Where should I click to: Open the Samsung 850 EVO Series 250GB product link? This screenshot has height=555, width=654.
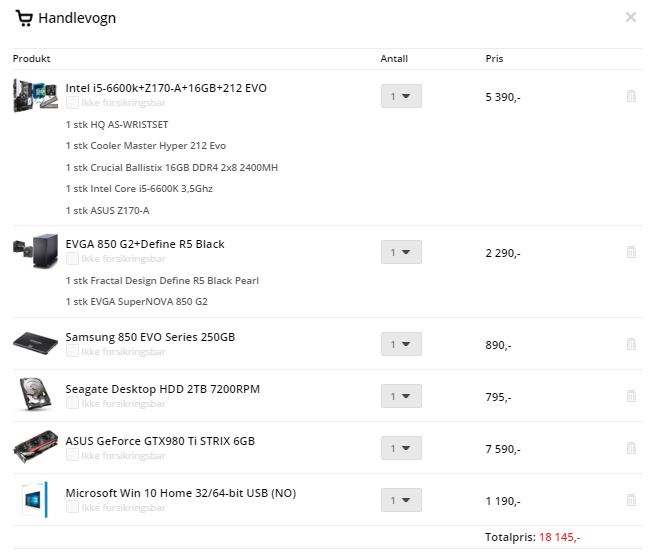pyautogui.click(x=150, y=337)
